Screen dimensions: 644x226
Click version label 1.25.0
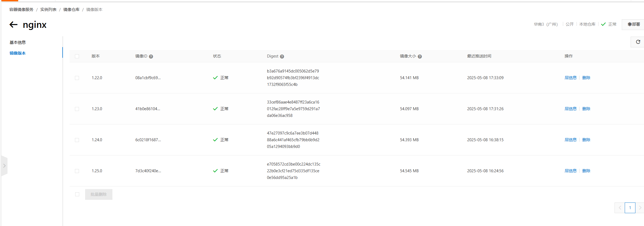(97, 171)
